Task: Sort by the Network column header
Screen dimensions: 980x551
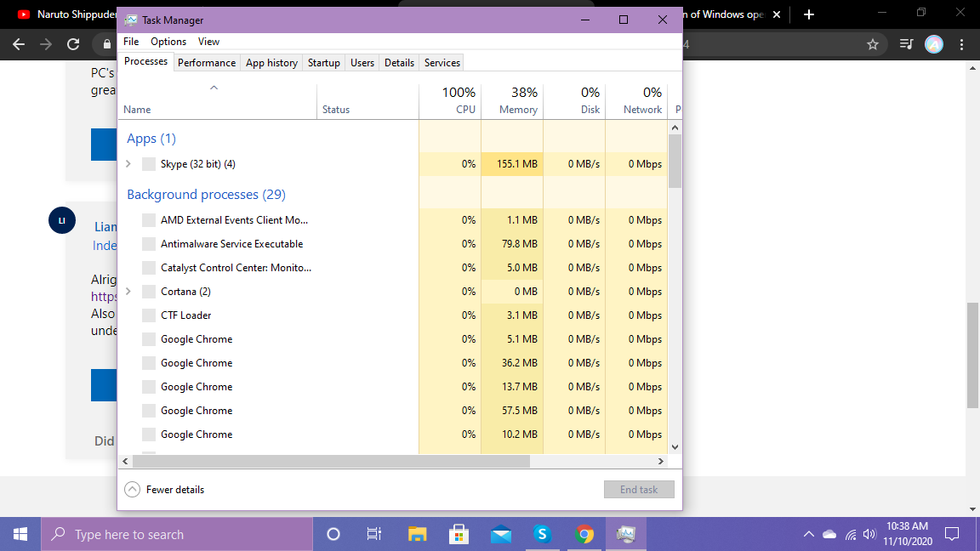Action: 636,100
